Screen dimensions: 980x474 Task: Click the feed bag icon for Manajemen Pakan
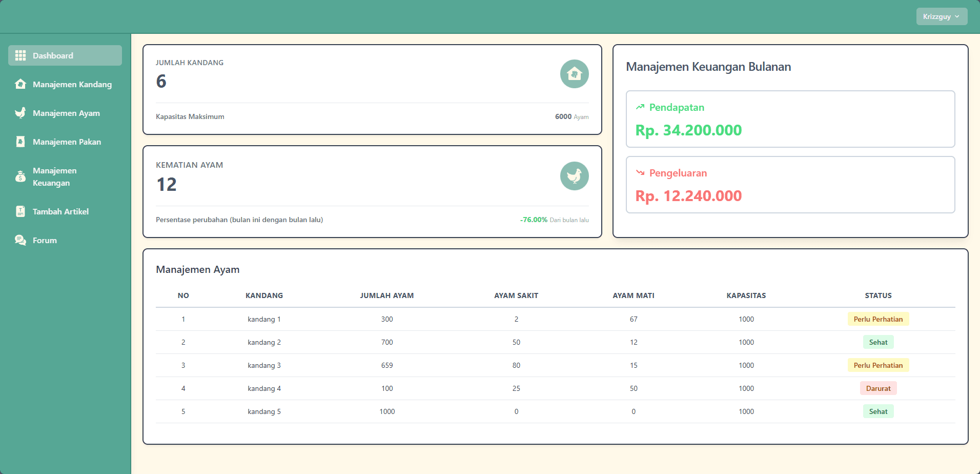(21, 142)
